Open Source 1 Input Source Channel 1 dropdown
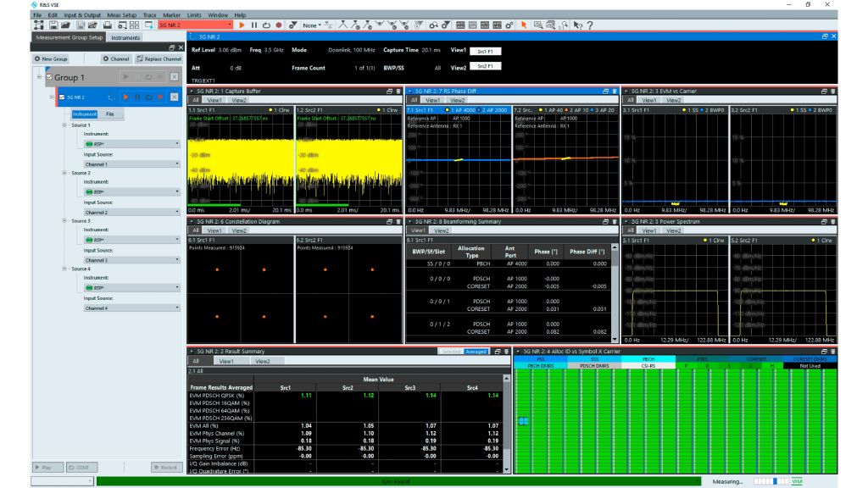Image resolution: width=868 pixels, height=488 pixels. tap(131, 164)
